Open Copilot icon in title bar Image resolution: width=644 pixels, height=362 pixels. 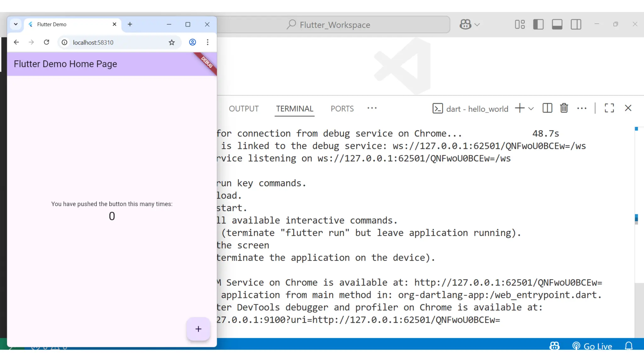coord(465,25)
